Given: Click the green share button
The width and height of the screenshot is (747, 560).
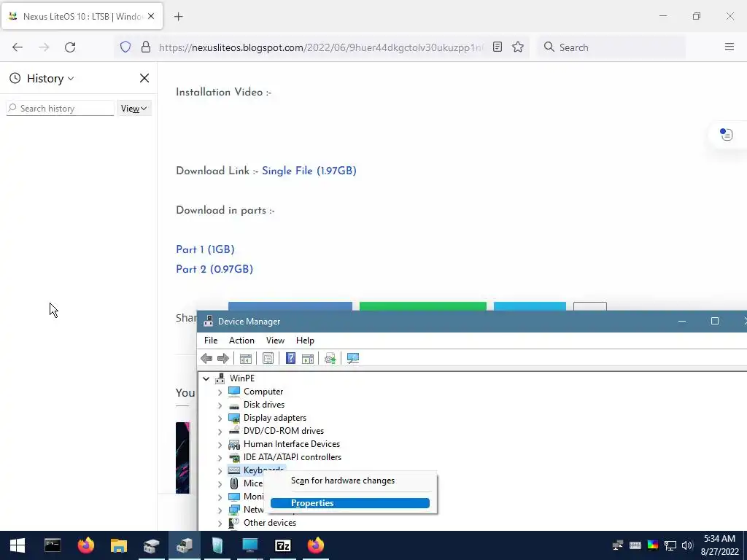Looking at the screenshot, I should pos(423,306).
